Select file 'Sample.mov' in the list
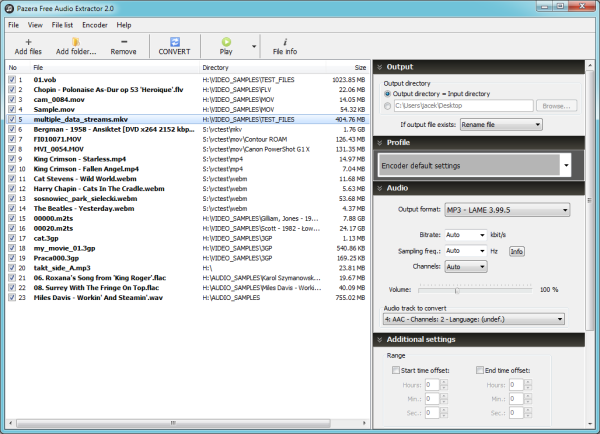Viewport: 600px width, 434px height. tap(188, 109)
